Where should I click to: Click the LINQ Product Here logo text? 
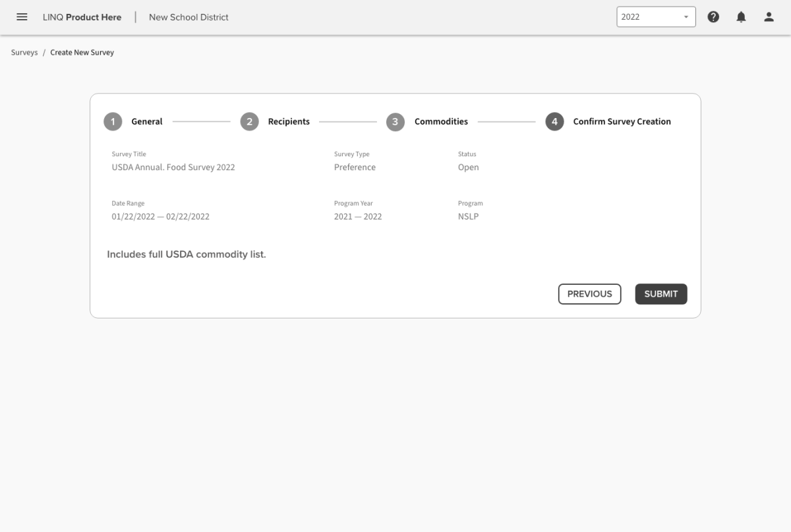[82, 17]
